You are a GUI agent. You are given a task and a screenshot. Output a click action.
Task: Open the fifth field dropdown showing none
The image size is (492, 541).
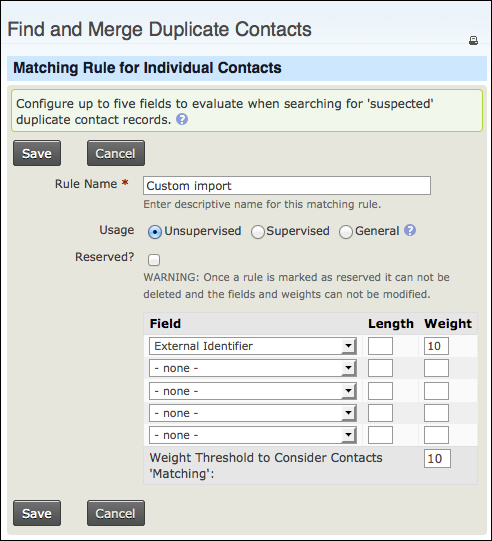pyautogui.click(x=253, y=435)
